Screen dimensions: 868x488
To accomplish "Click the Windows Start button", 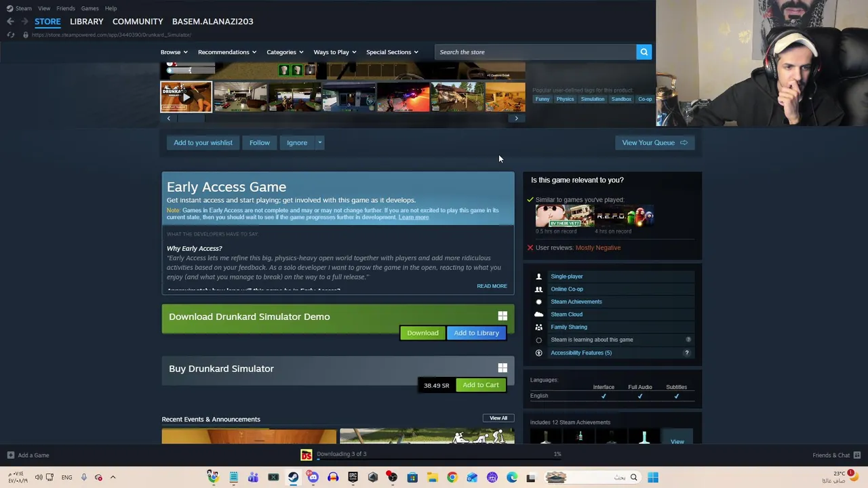I will click(x=652, y=478).
